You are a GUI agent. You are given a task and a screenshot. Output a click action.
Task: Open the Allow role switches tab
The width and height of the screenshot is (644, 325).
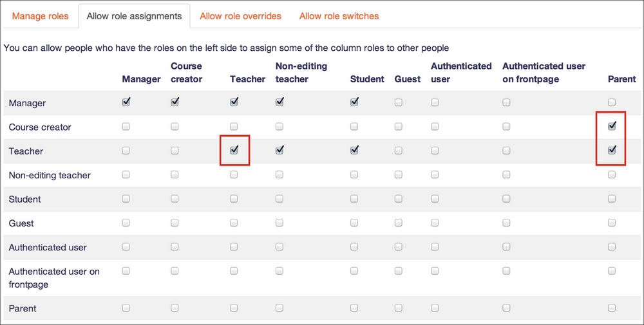339,16
